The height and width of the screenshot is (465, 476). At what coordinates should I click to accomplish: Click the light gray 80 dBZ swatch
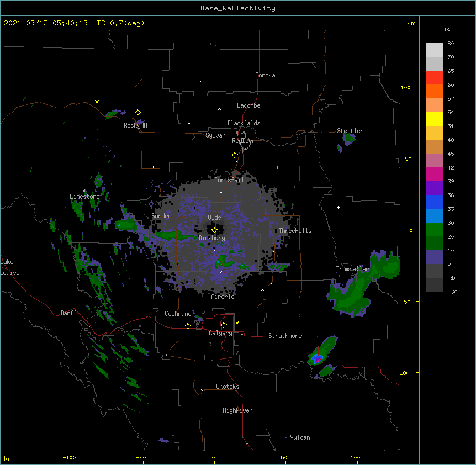434,50
